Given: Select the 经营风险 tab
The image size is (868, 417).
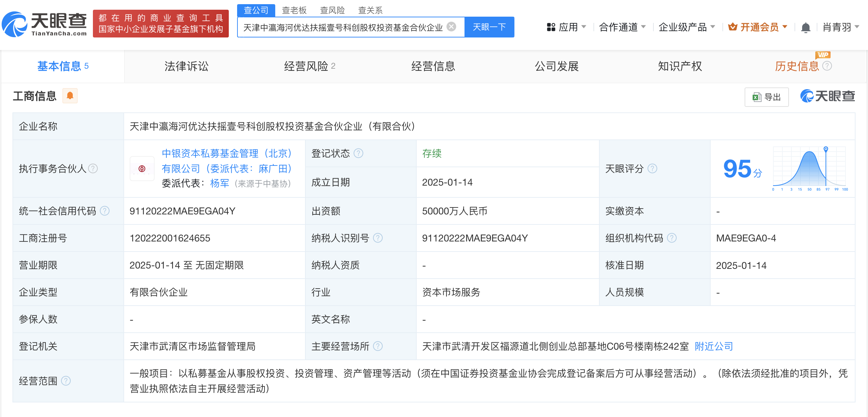Looking at the screenshot, I should (310, 66).
